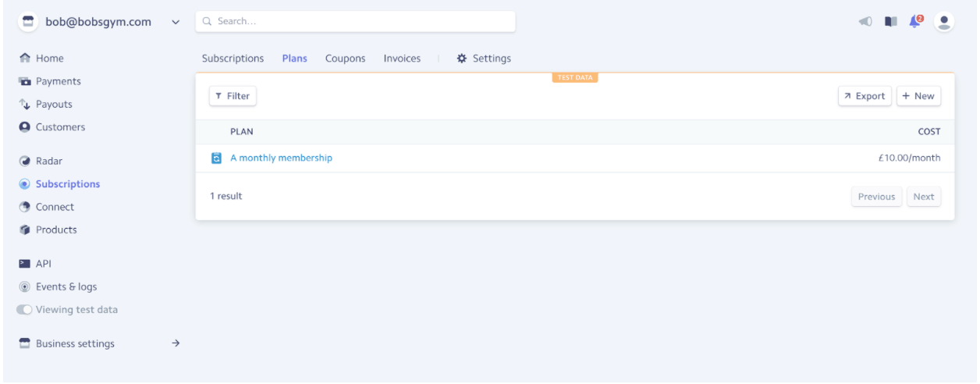This screenshot has height=384, width=980.
Task: Go to Home label in the sidebar
Action: pos(50,59)
